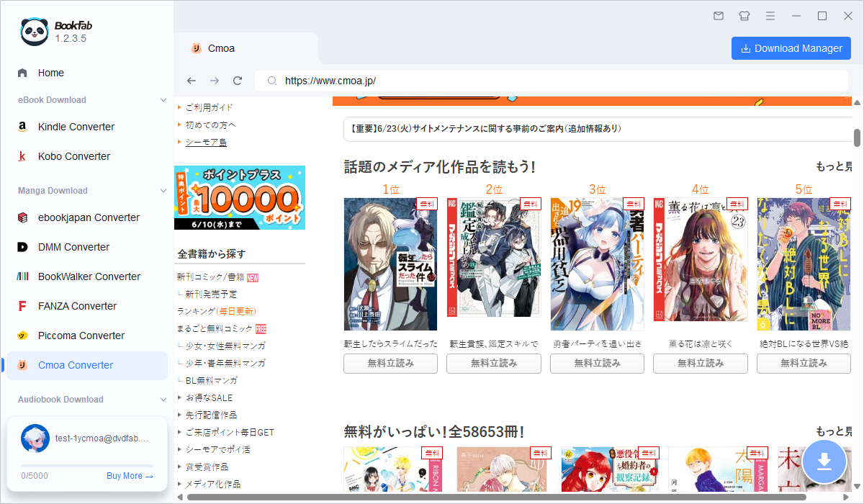Click the DMM Converter icon
This screenshot has width=864, height=504.
pyautogui.click(x=22, y=247)
